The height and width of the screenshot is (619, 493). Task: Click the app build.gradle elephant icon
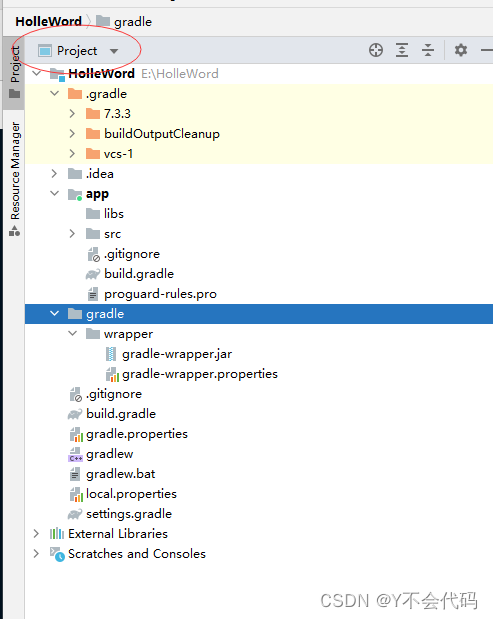coord(93,274)
